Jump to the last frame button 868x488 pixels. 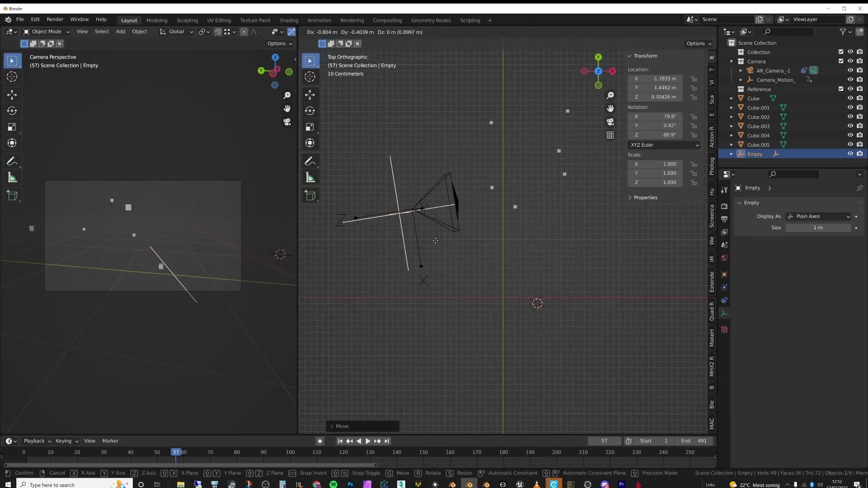[x=387, y=441]
